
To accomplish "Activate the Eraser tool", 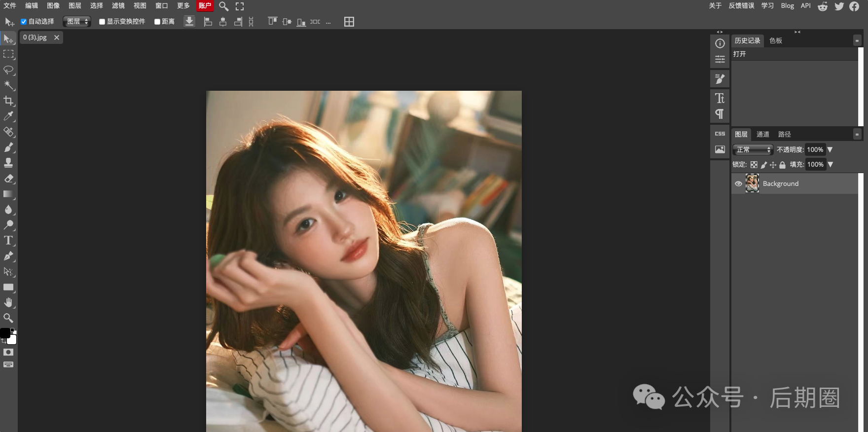I will (8, 179).
